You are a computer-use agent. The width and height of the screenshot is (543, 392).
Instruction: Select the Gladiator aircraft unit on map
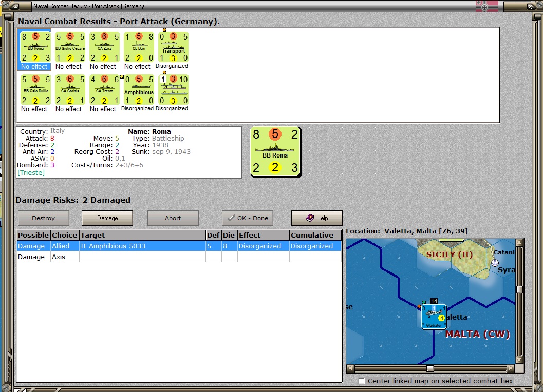(434, 317)
